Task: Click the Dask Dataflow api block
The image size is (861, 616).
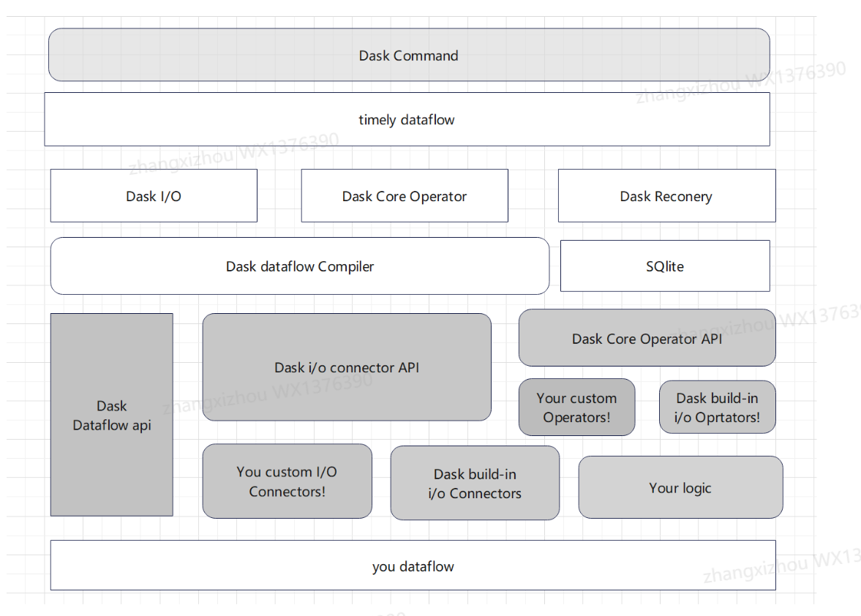Action: (112, 415)
